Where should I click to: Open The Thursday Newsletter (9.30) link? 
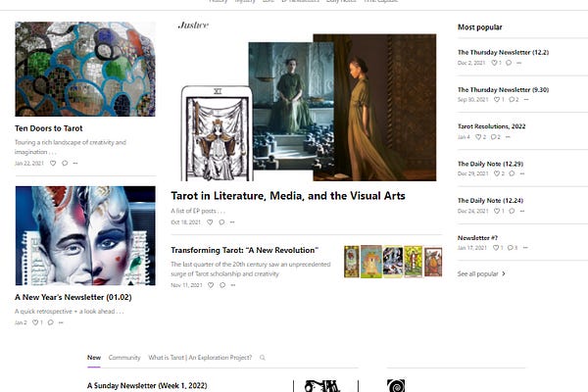tap(503, 89)
